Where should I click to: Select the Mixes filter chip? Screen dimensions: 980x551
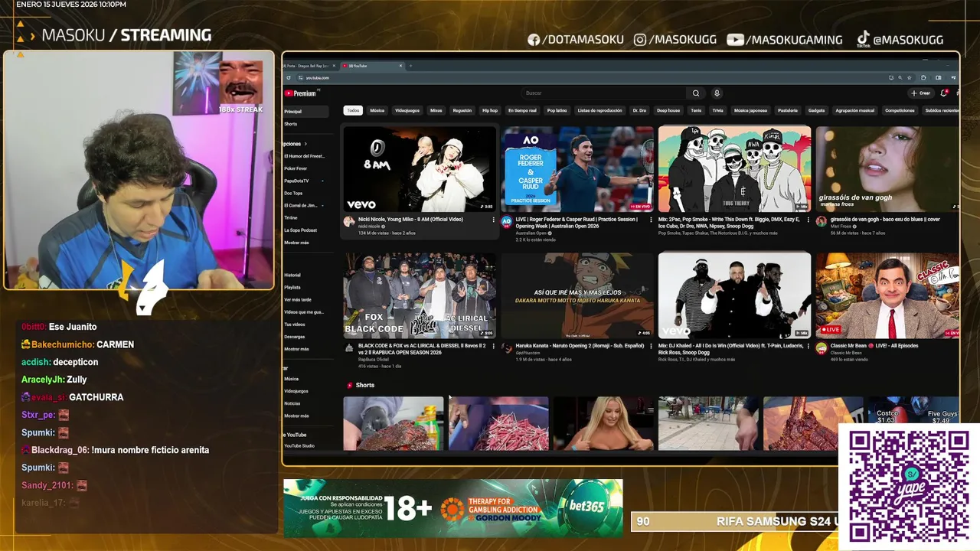coord(436,110)
